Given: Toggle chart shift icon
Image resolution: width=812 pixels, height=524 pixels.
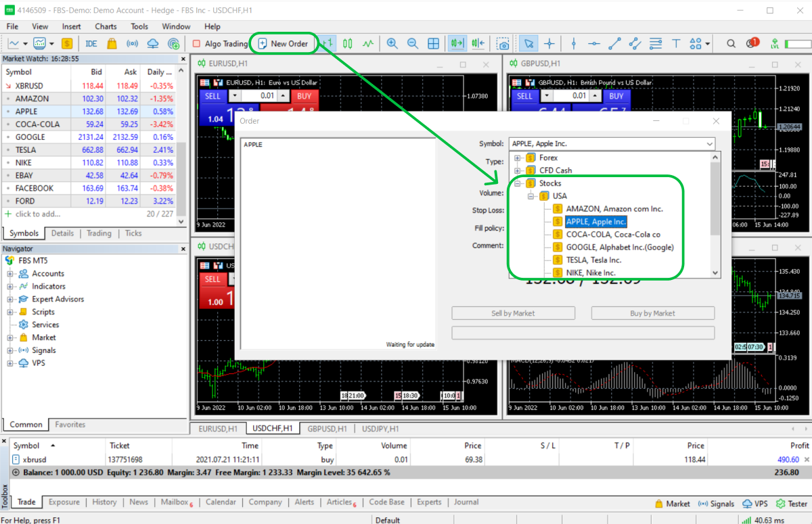Looking at the screenshot, I should click(x=478, y=44).
